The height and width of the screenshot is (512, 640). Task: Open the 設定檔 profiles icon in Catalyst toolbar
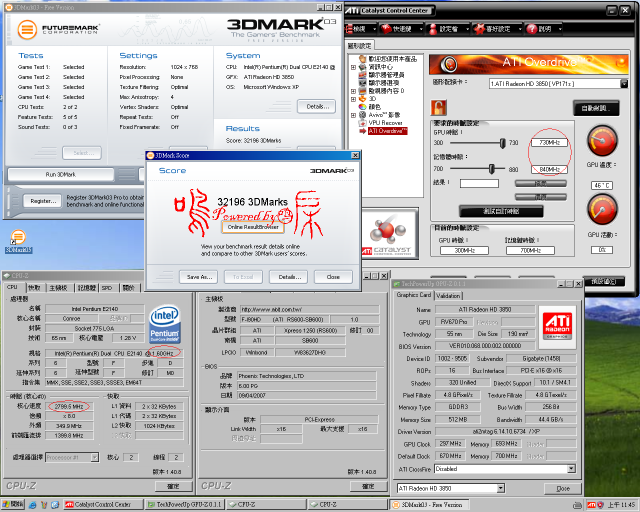433,29
